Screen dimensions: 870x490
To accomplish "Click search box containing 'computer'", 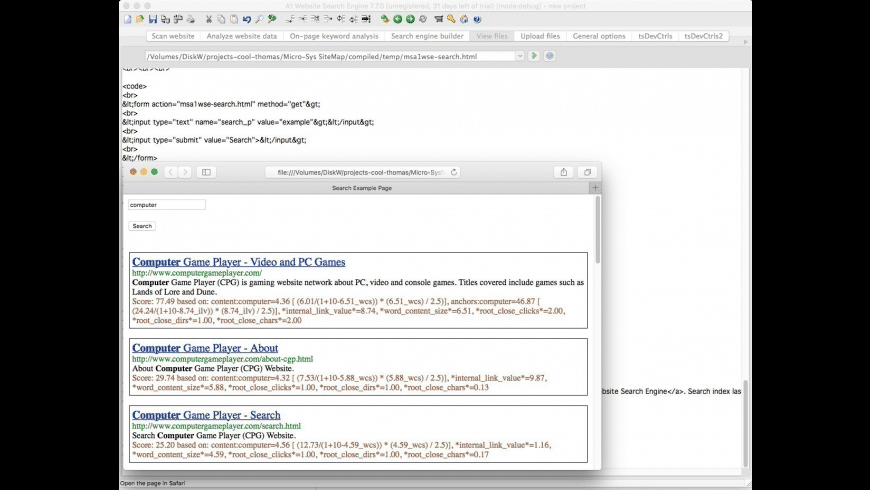I will (x=167, y=205).
